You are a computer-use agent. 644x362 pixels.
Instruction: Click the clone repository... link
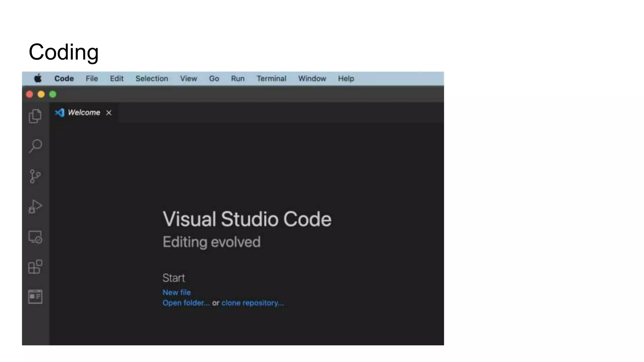(253, 303)
